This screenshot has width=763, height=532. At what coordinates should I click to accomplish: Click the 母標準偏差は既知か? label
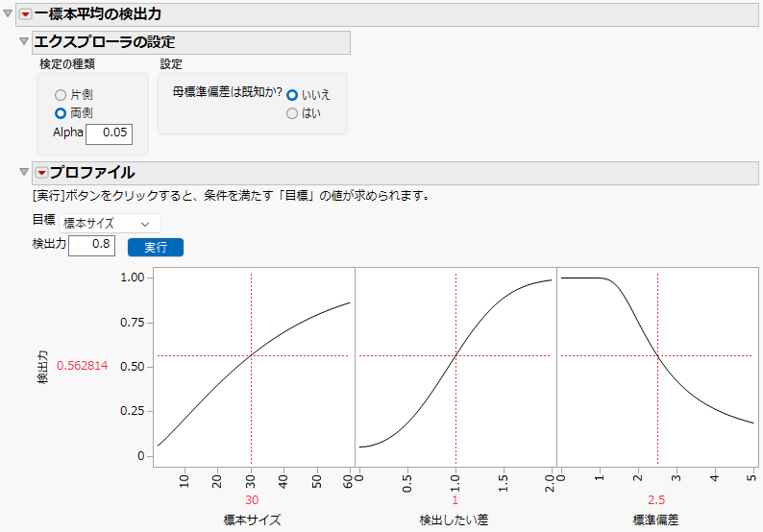tap(227, 92)
